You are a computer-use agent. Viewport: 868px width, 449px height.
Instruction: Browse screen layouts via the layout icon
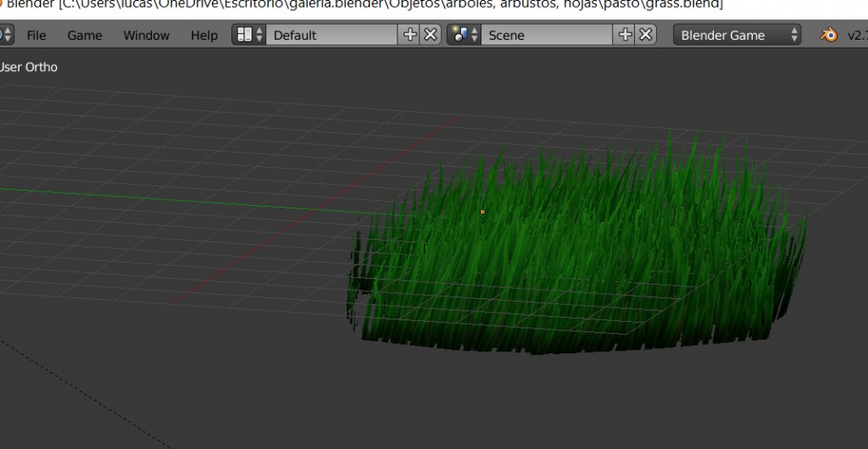click(x=249, y=36)
